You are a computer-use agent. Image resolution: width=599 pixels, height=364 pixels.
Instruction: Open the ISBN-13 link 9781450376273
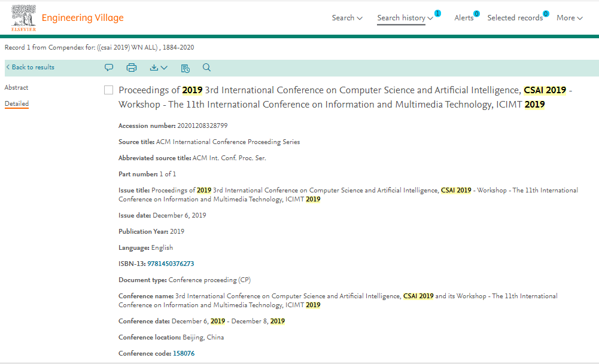171,264
